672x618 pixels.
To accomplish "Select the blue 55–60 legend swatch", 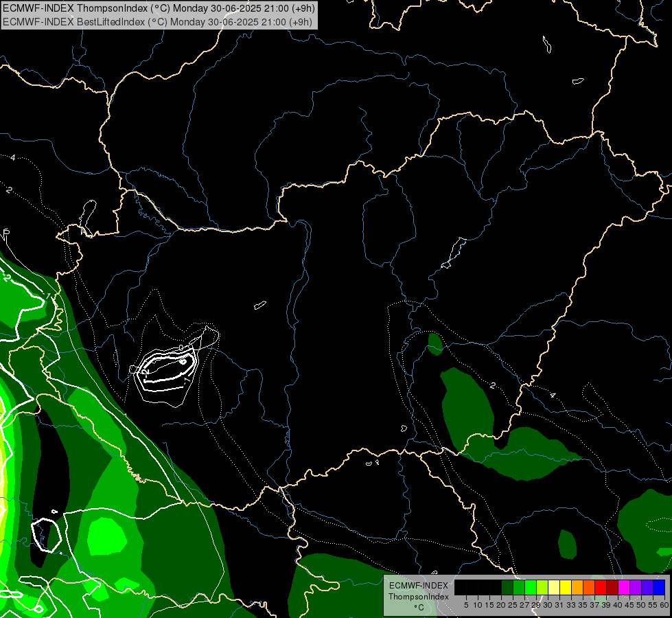I will (x=659, y=587).
